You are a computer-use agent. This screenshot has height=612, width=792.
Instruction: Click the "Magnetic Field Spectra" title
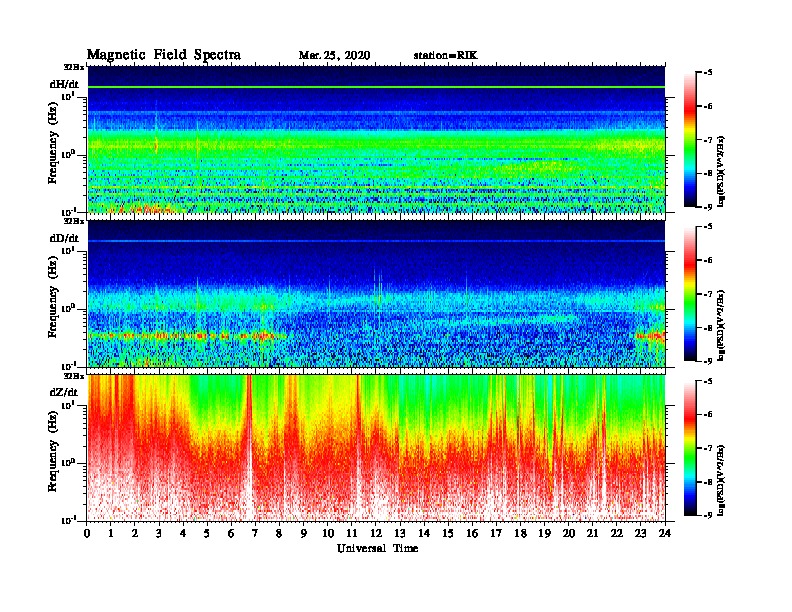point(164,55)
